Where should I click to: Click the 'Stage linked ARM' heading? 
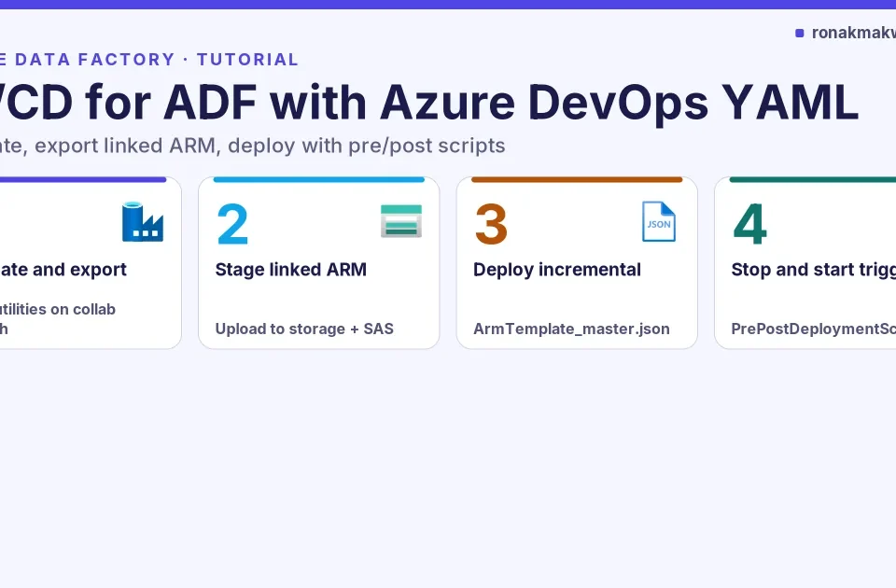291,269
